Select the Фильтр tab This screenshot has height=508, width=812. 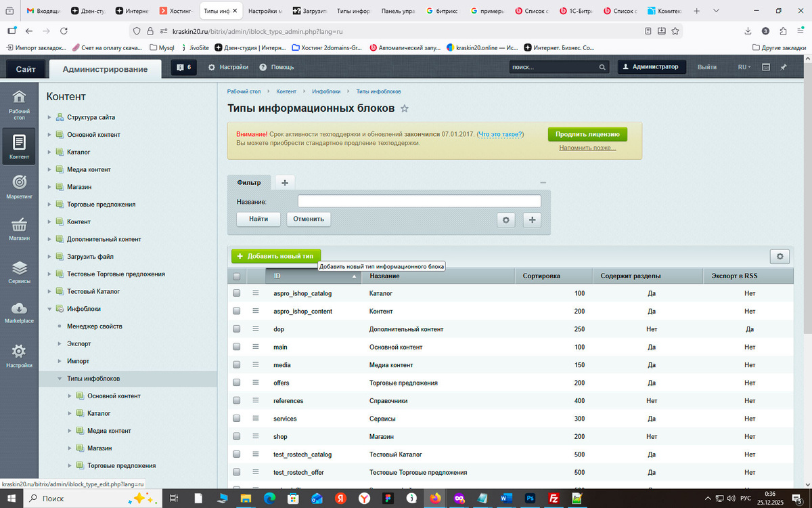[249, 182]
